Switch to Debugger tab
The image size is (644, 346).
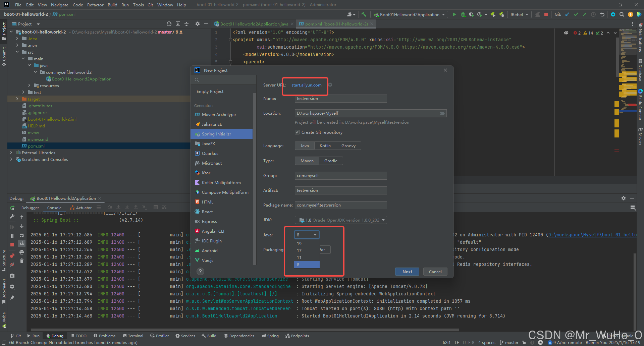pos(30,208)
